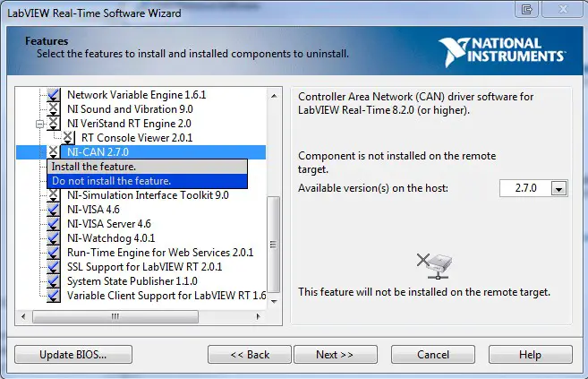Click install-state icon for NI-CAN 2.7.0
The image size is (588, 379).
[x=53, y=152]
